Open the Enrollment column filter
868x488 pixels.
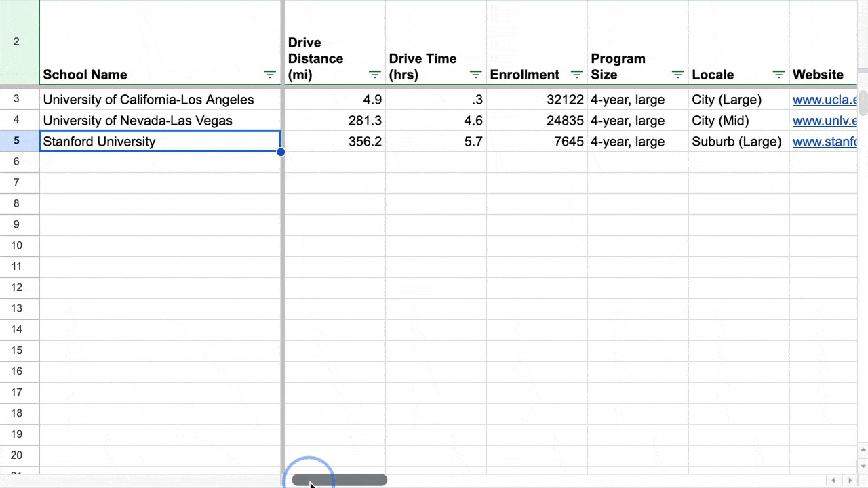coord(576,75)
